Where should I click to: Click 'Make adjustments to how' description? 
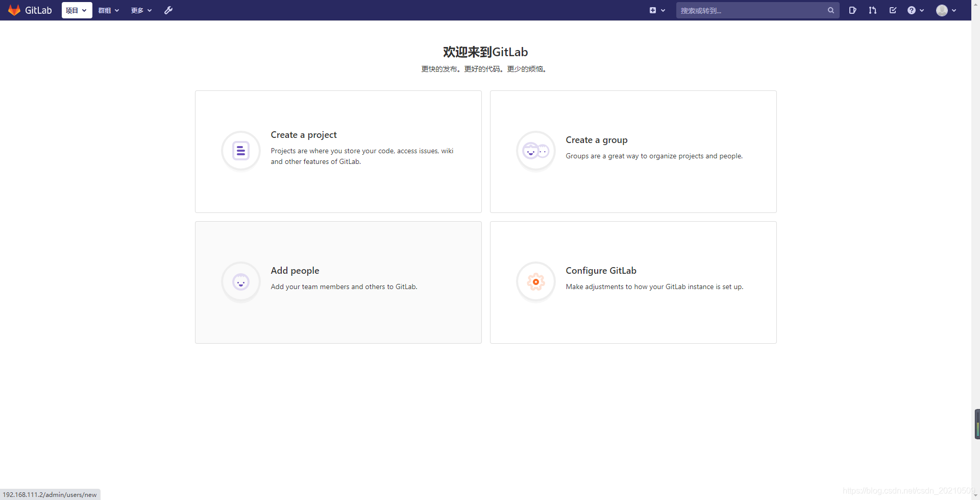point(654,287)
